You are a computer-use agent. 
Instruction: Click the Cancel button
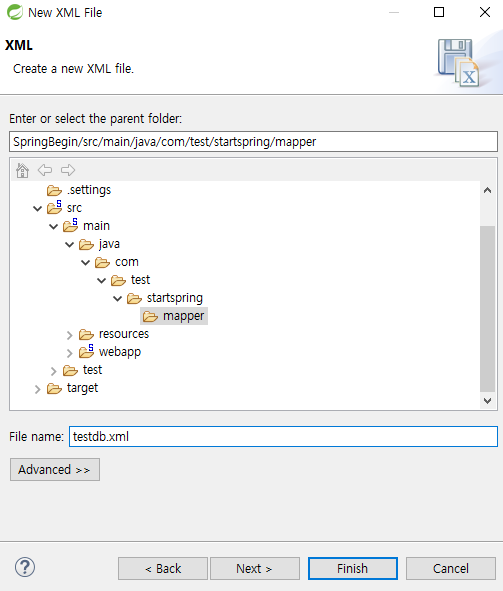click(x=451, y=568)
